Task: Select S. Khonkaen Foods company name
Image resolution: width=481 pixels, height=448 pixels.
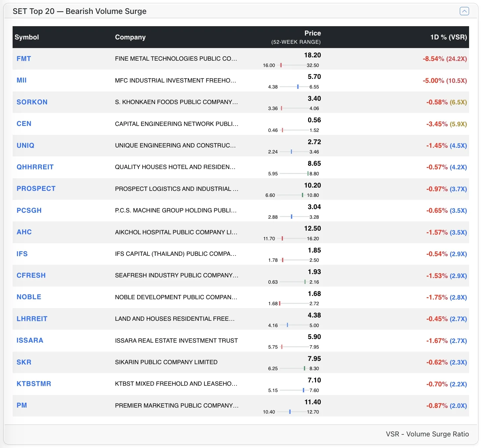Action: 177,102
